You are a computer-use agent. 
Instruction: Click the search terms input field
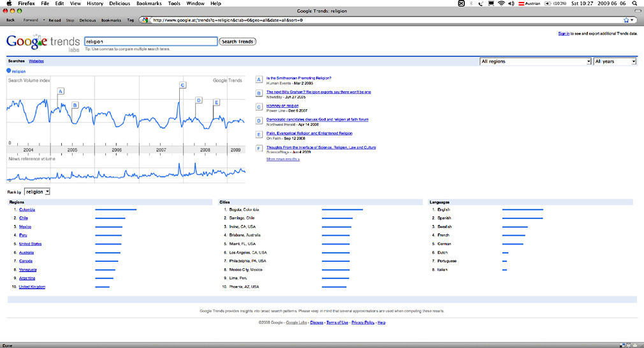pyautogui.click(x=150, y=42)
